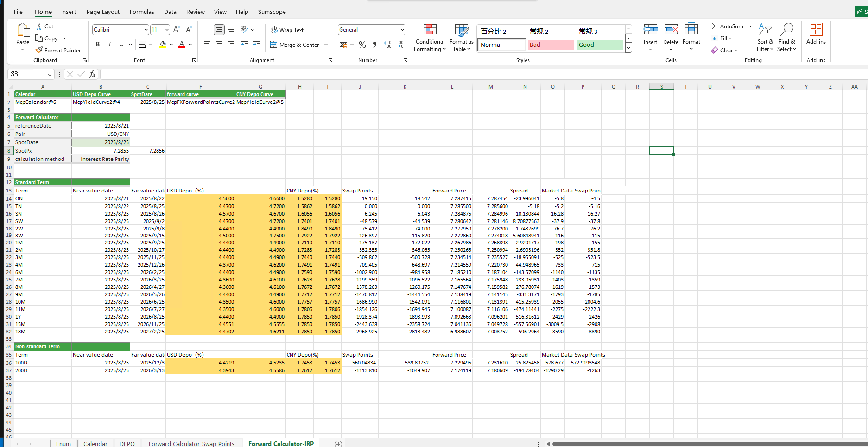868x447 pixels.
Task: Toggle Bold formatting
Action: [x=98, y=45]
